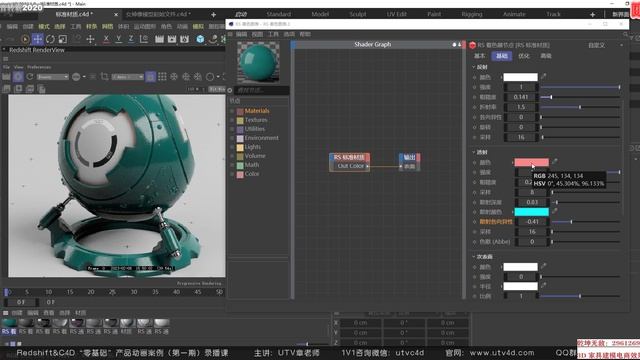Select the Rotate tool in main toolbar

tap(50, 39)
